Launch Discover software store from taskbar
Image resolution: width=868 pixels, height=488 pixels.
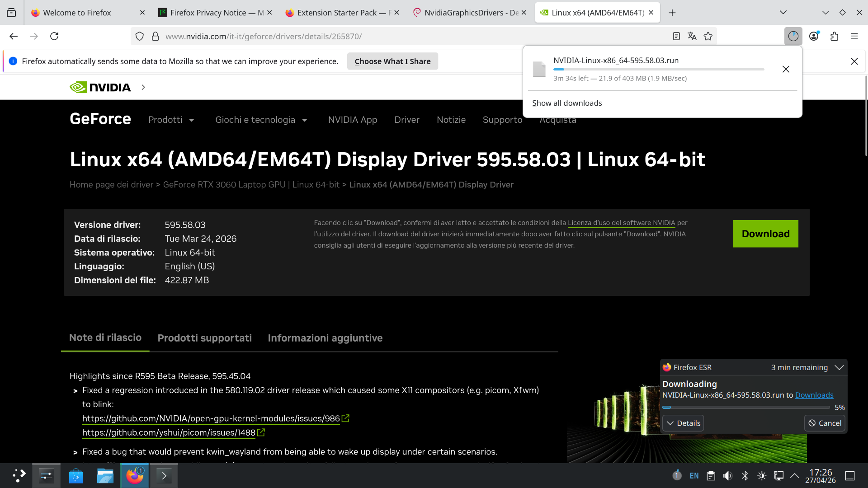coord(75,475)
